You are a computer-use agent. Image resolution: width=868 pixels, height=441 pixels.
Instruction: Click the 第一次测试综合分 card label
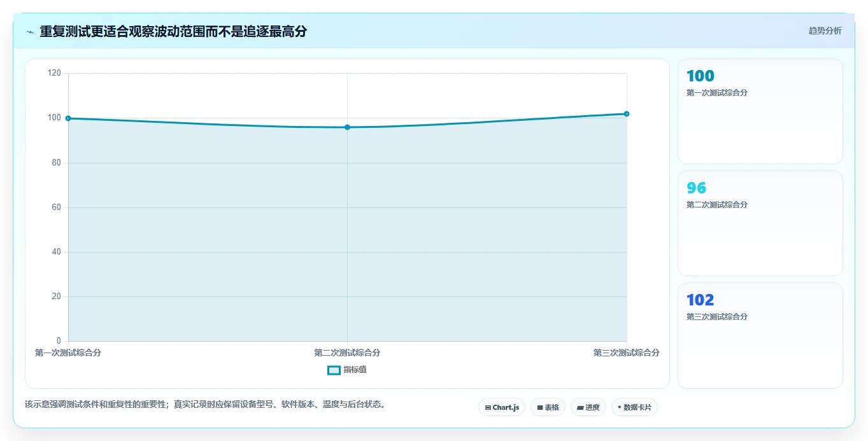(717, 93)
